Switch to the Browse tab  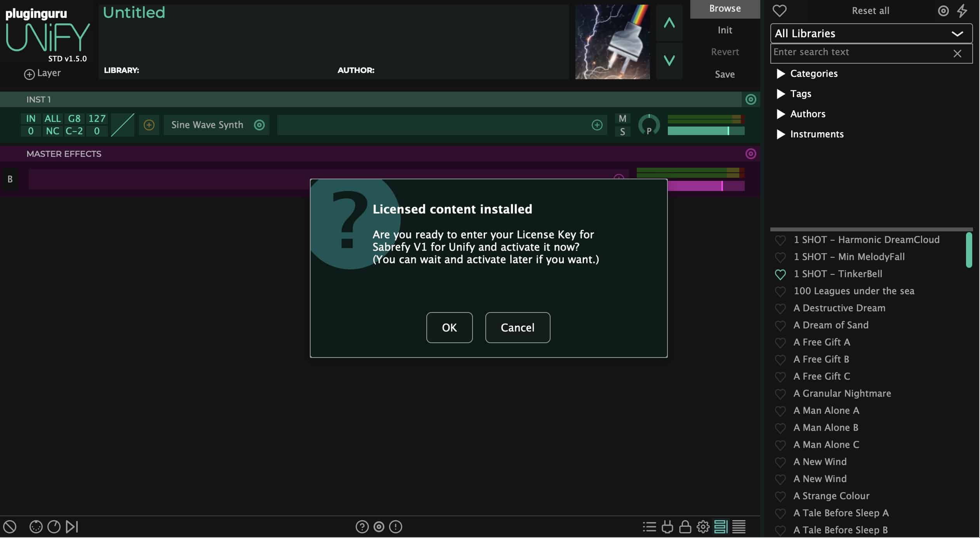[x=725, y=9]
